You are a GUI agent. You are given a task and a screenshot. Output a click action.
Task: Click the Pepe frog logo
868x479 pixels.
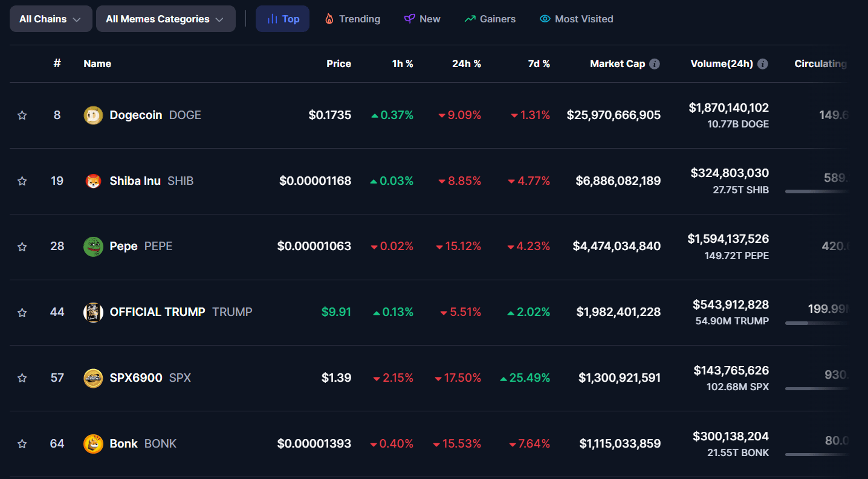click(93, 246)
